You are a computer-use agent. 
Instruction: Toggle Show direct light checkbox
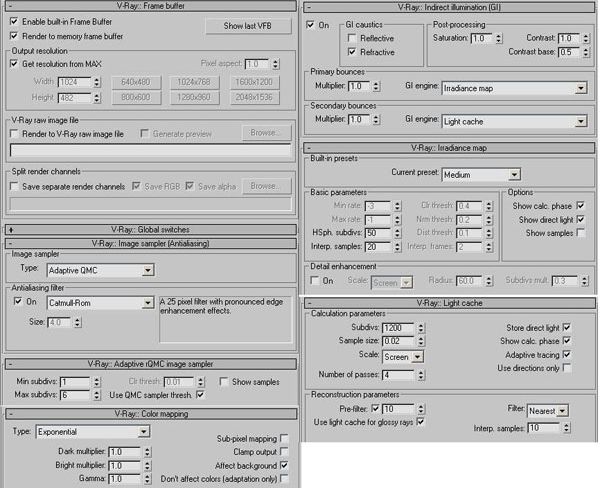580,219
